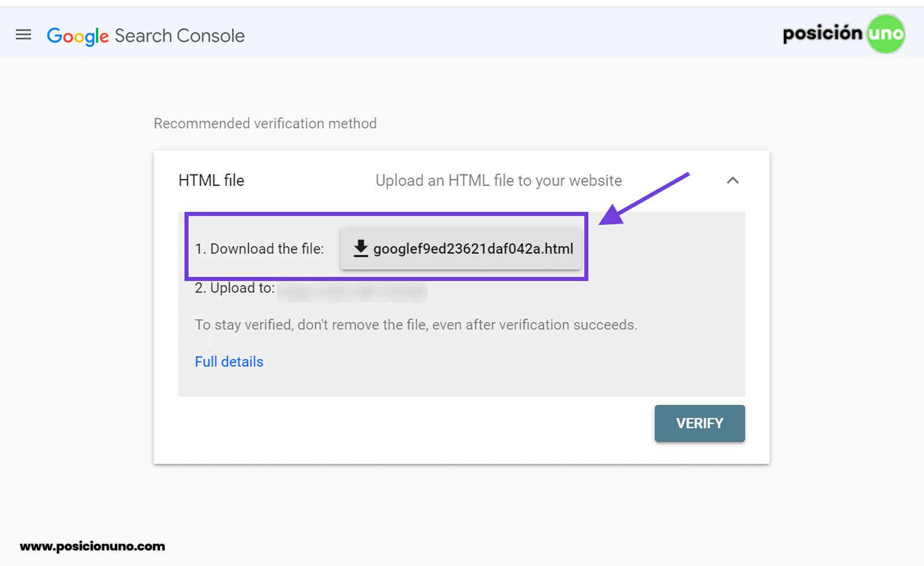Collapse the HTML file section chevron
This screenshot has height=566, width=924.
click(732, 180)
